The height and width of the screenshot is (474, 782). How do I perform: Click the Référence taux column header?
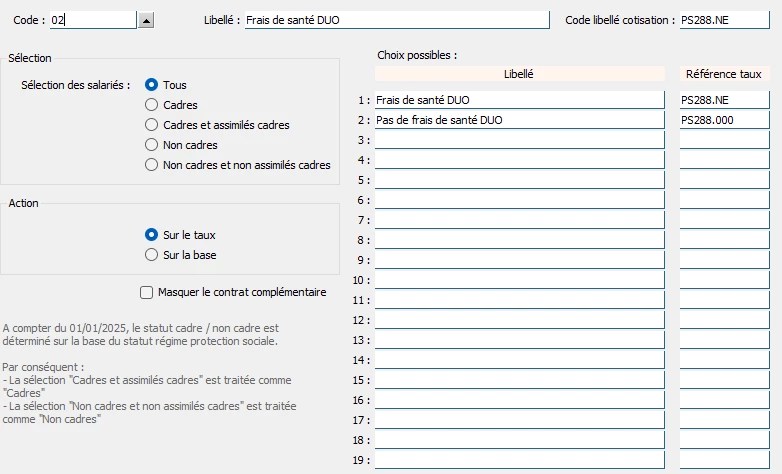pyautogui.click(x=725, y=74)
